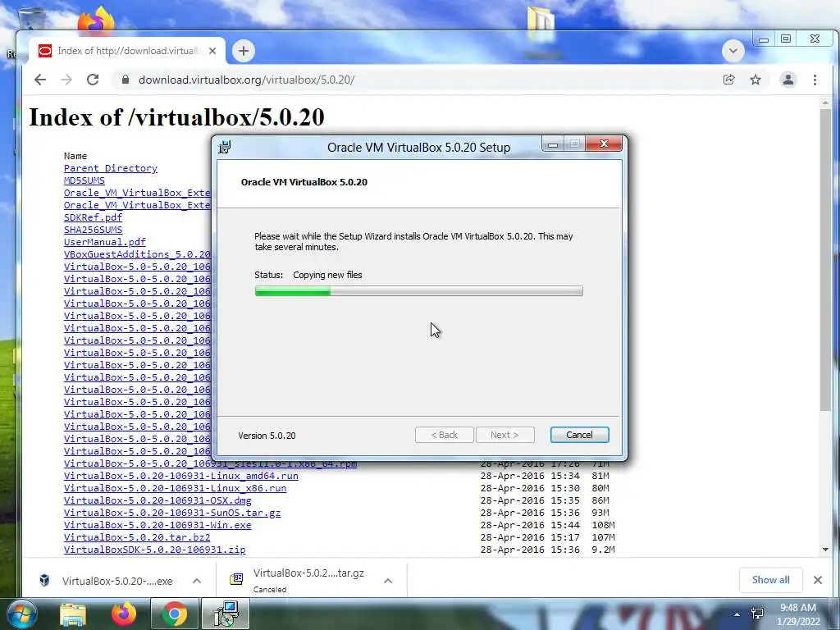Click the canceled tar.gz download item icon
This screenshot has width=840, height=630.
pyautogui.click(x=236, y=578)
